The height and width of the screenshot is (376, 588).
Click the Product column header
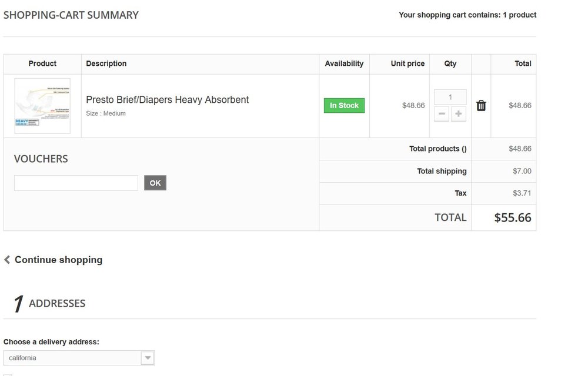[42, 63]
